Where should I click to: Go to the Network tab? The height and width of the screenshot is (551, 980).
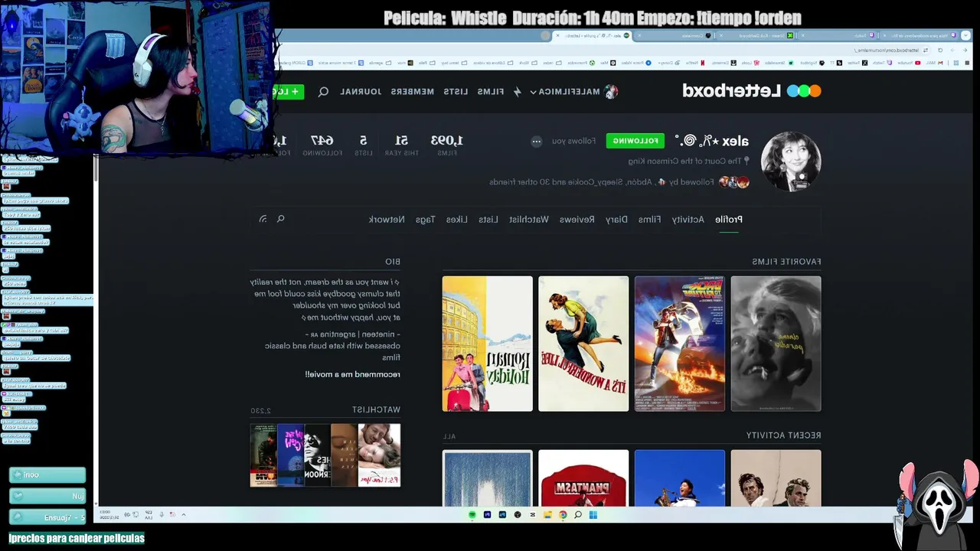coord(387,220)
